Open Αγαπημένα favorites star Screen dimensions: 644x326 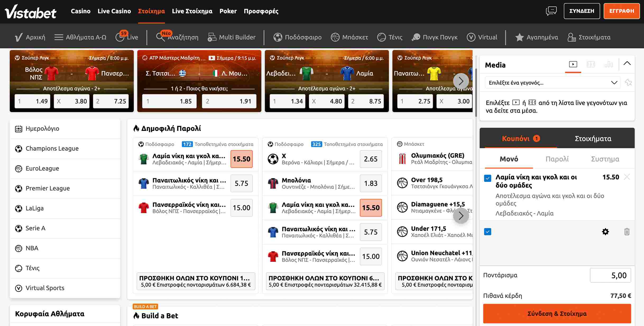point(537,37)
